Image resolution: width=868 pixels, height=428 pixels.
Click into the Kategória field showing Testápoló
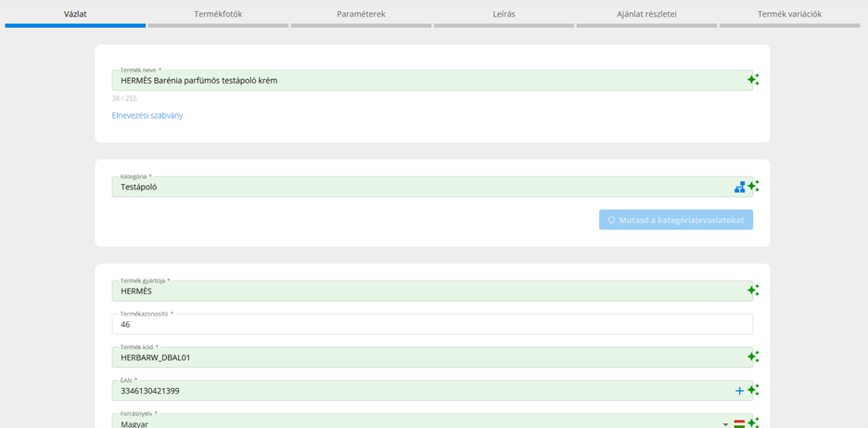click(x=432, y=187)
